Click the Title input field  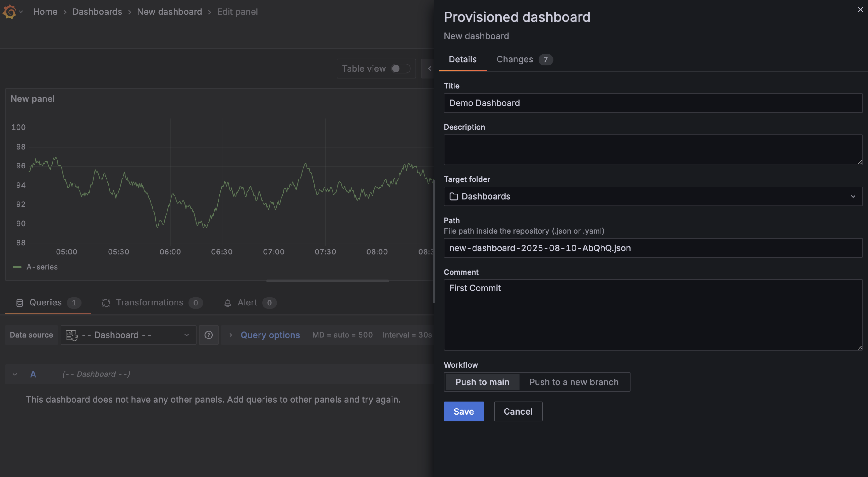653,103
